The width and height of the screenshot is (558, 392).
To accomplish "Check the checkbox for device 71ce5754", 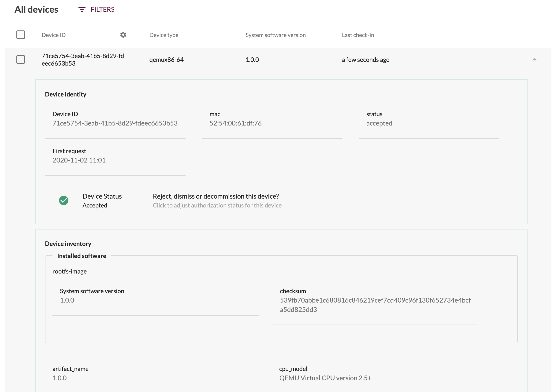I will (21, 59).
